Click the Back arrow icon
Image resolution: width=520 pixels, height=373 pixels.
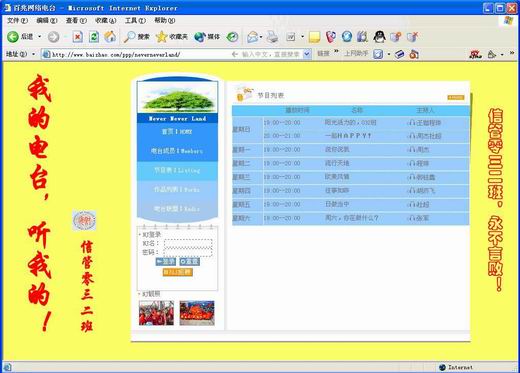pyautogui.click(x=13, y=37)
